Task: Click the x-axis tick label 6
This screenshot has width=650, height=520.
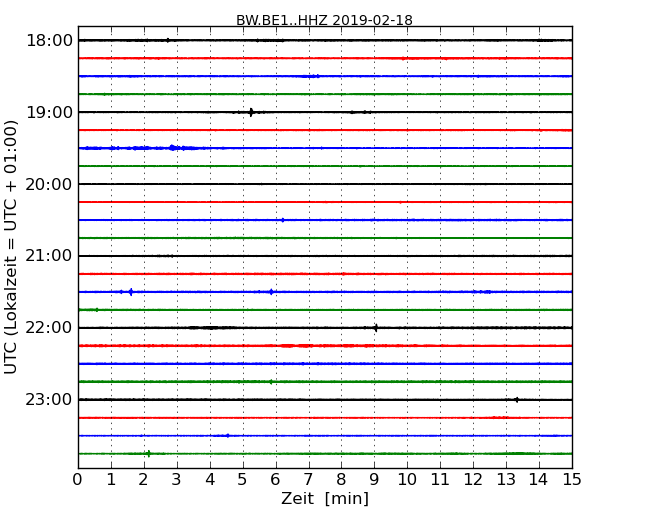Action: [275, 480]
